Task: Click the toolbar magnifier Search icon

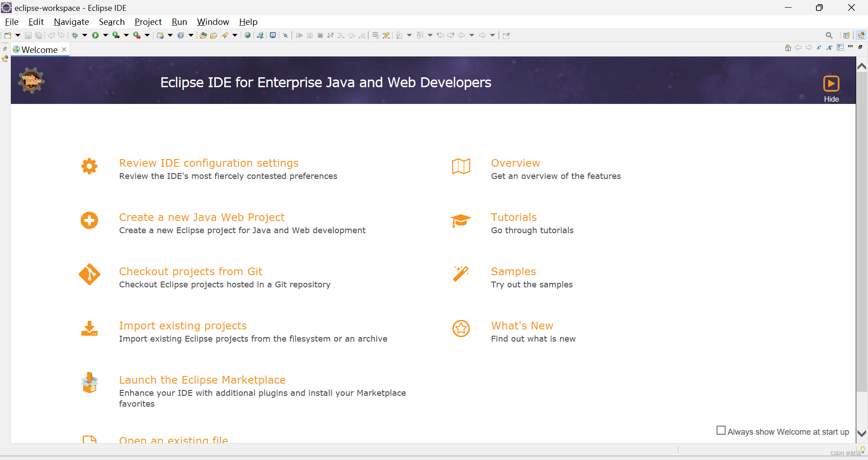Action: pos(829,35)
